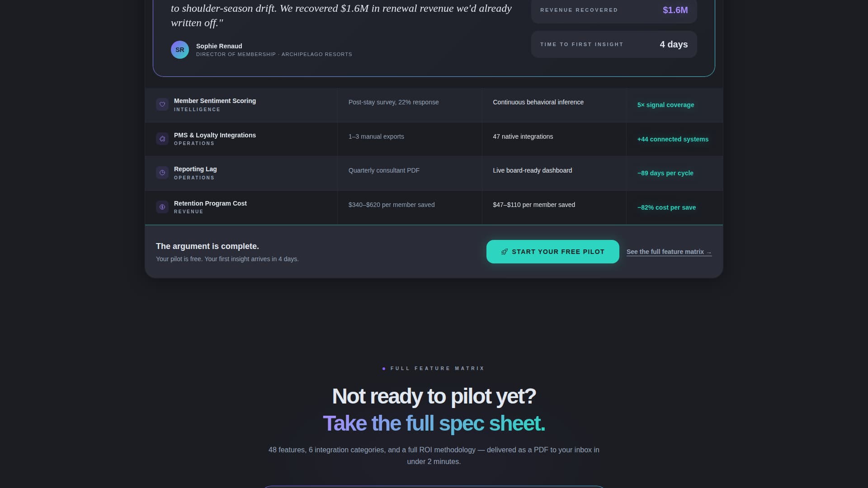Click the Sophie Renaud name text

click(x=219, y=46)
